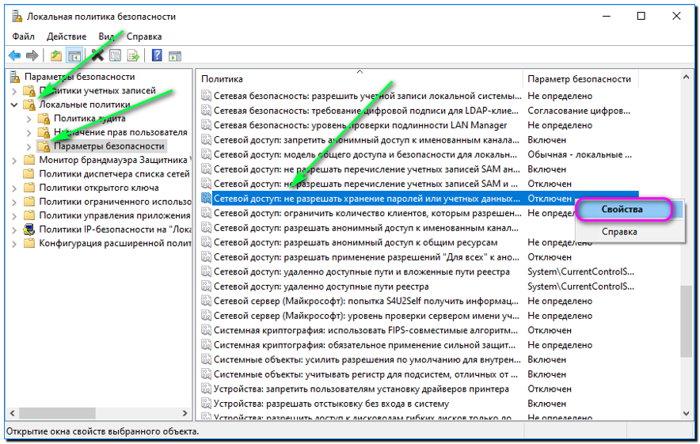
Task: Select Назначение прав пользователя in the tree
Action: [x=121, y=132]
